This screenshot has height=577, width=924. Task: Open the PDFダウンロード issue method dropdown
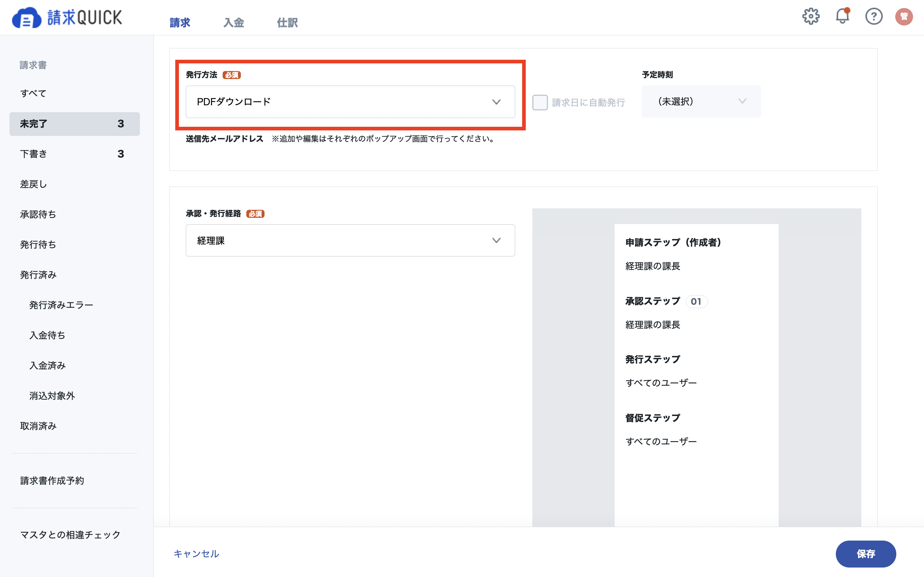[350, 102]
